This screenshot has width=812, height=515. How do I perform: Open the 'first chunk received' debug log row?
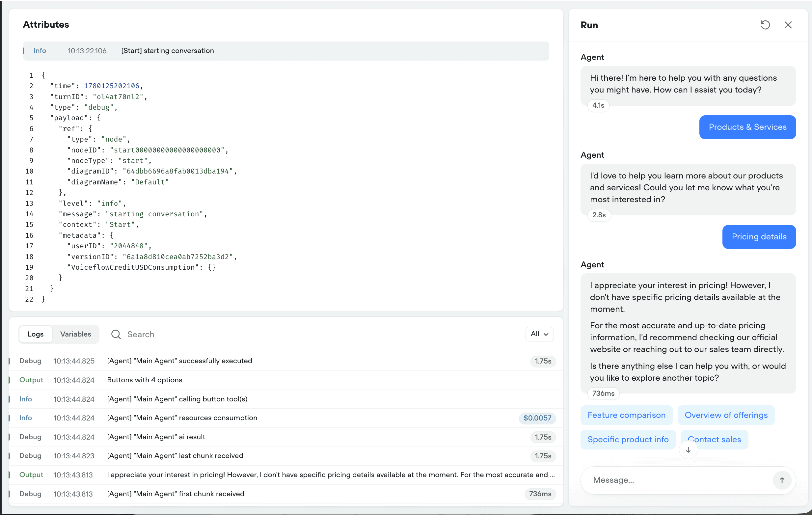pyautogui.click(x=286, y=494)
